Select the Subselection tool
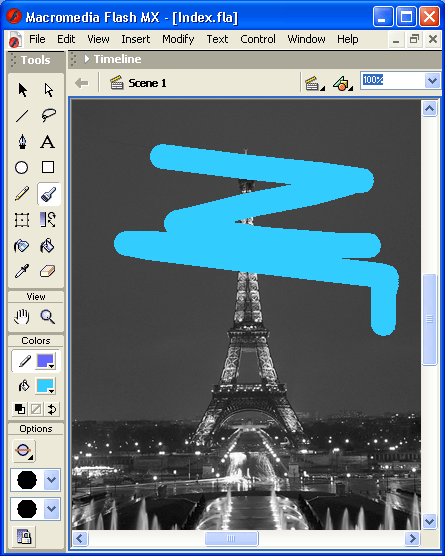Image resolution: width=445 pixels, height=556 pixels. pos(48,90)
